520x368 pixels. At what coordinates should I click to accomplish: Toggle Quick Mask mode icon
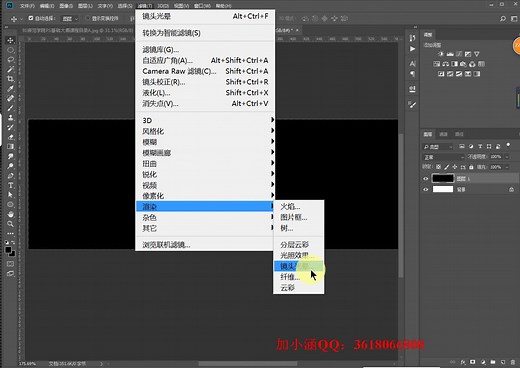point(11,264)
